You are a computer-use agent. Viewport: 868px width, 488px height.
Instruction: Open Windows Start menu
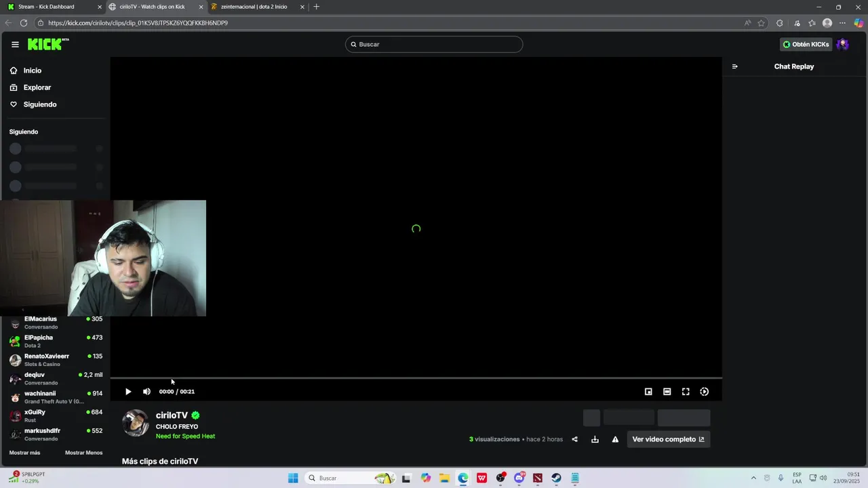point(293,478)
